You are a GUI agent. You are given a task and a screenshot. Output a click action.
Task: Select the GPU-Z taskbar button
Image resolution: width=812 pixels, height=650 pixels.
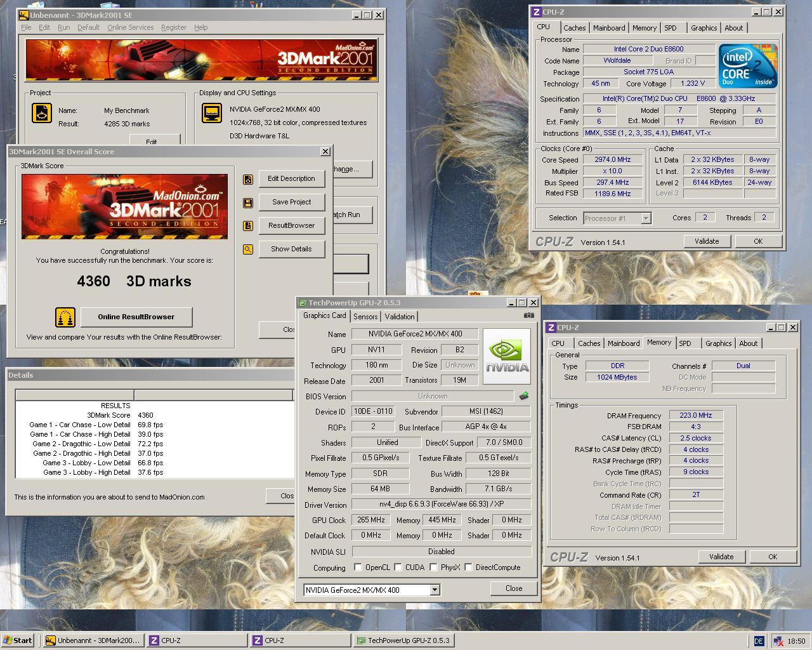tap(404, 640)
